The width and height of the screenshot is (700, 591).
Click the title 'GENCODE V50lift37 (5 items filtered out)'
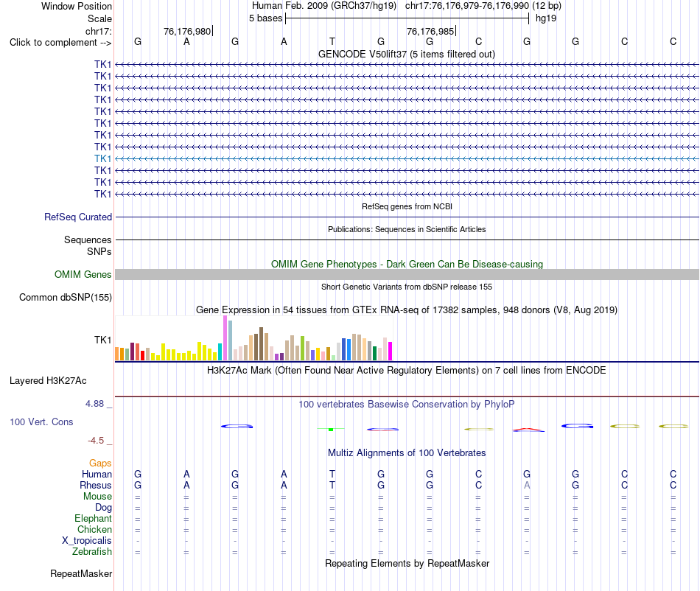tap(407, 54)
